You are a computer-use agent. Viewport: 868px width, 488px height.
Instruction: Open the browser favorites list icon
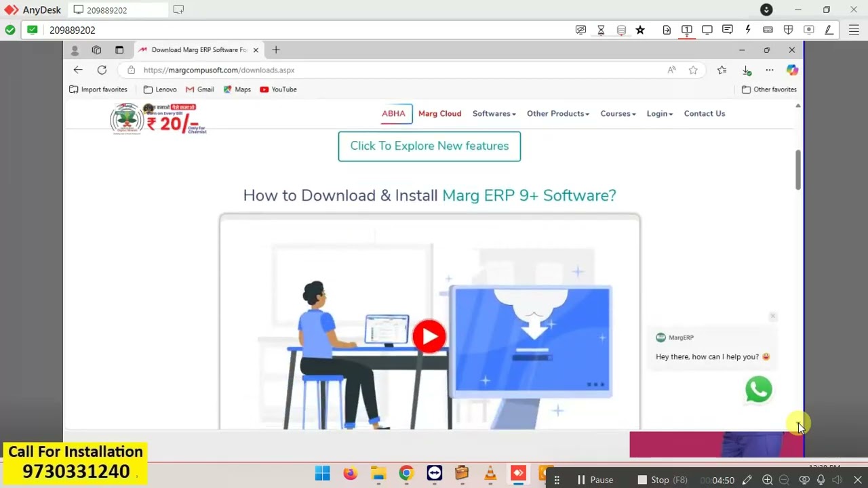(722, 70)
